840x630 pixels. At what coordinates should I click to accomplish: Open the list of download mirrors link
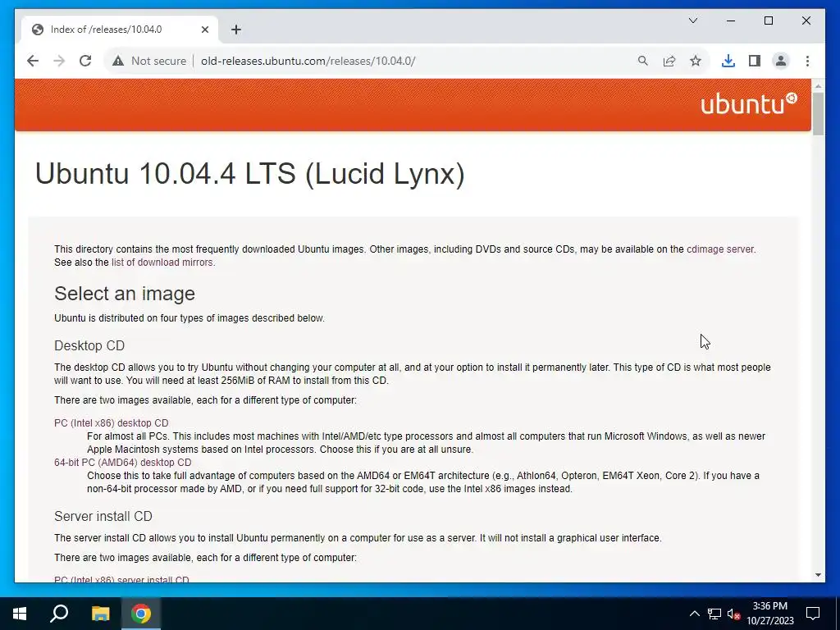[x=162, y=262]
